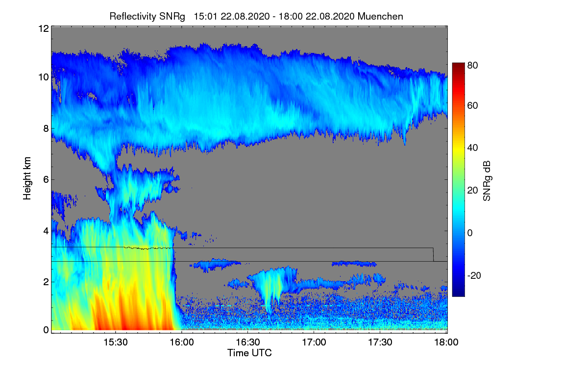Image resolution: width=588 pixels, height=392 pixels.
Task: Click the colorbar tick label 80
Action: tap(472, 64)
